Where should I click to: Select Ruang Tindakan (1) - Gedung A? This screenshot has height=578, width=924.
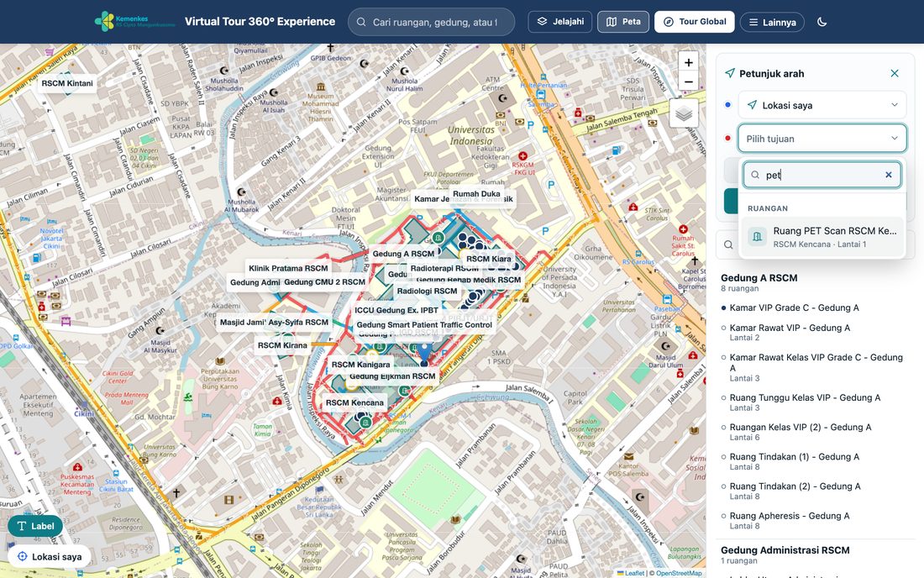[x=795, y=461]
